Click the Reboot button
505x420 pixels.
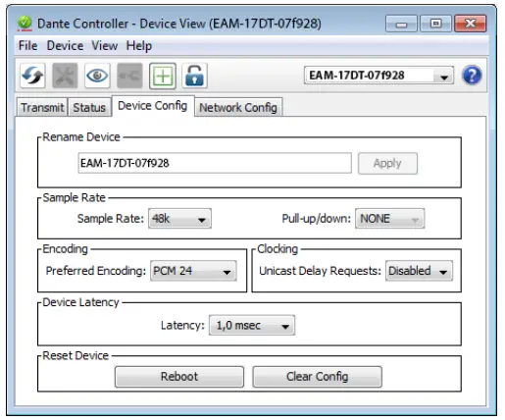pos(179,377)
